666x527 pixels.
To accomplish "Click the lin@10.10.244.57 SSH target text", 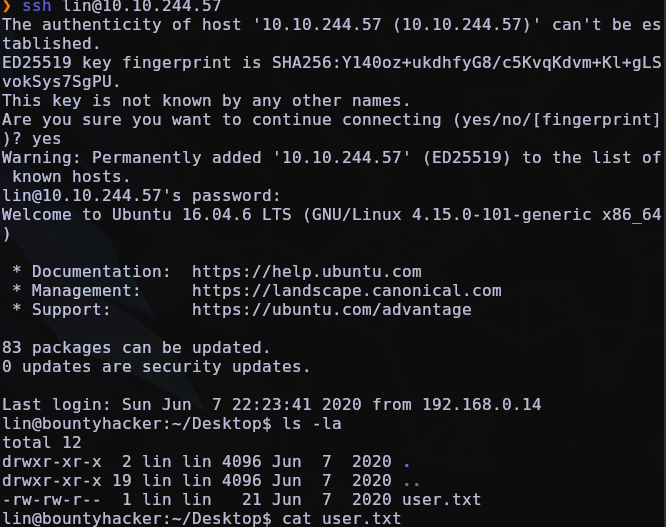I will pos(142,6).
